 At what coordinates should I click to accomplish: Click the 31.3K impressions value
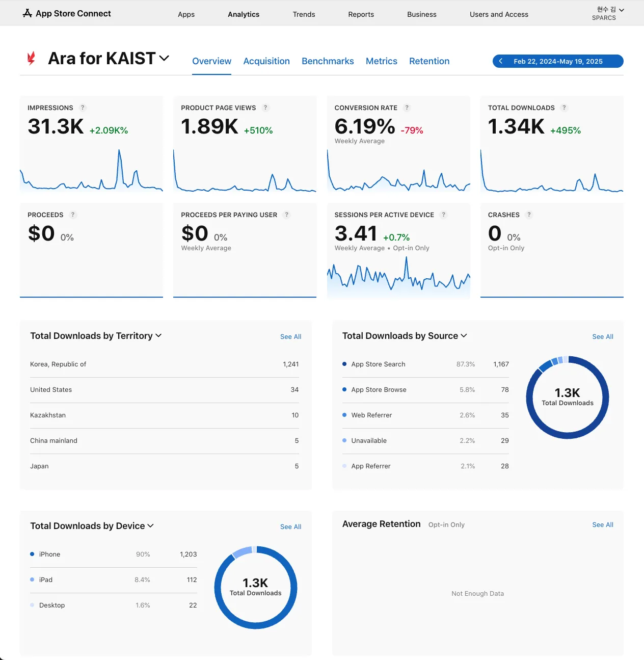56,126
